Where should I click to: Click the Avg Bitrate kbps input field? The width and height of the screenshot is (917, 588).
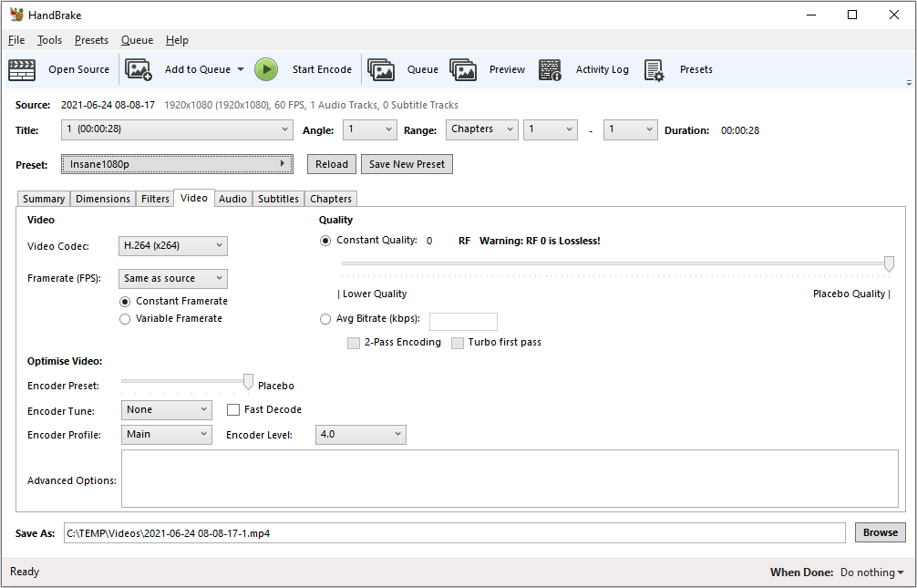463,322
